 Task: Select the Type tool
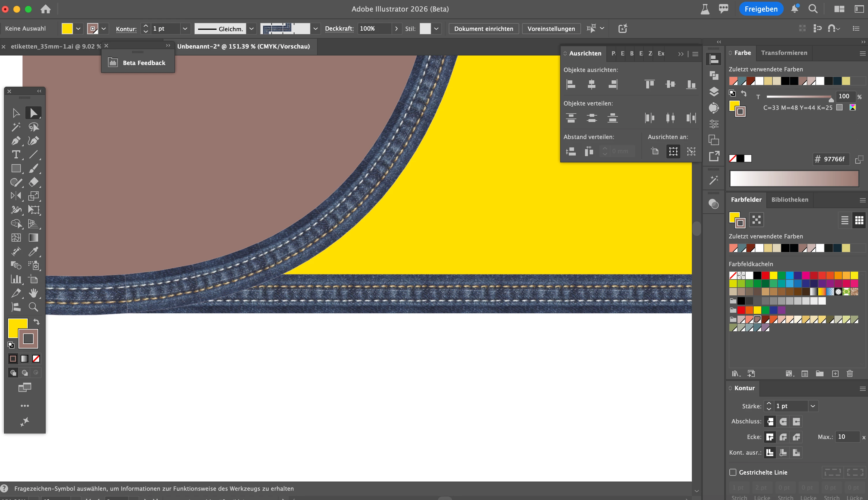pos(16,155)
